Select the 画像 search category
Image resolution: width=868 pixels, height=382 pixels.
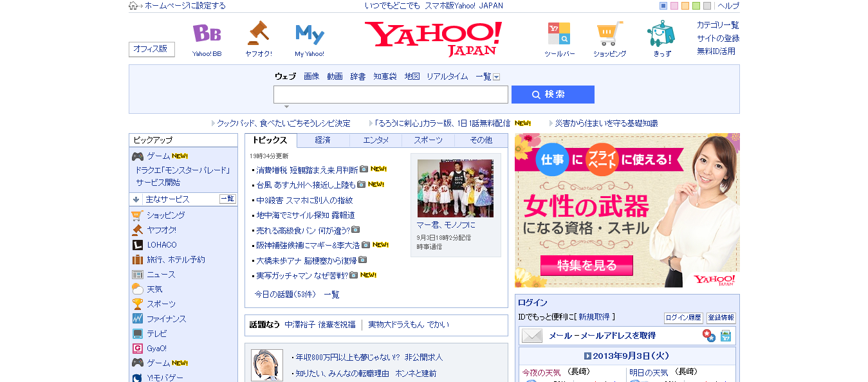pyautogui.click(x=311, y=77)
